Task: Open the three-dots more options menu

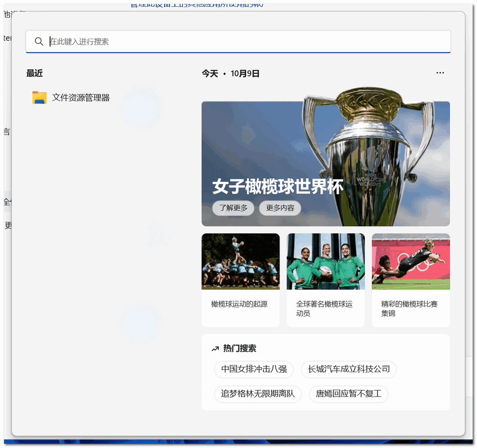Action: [440, 73]
